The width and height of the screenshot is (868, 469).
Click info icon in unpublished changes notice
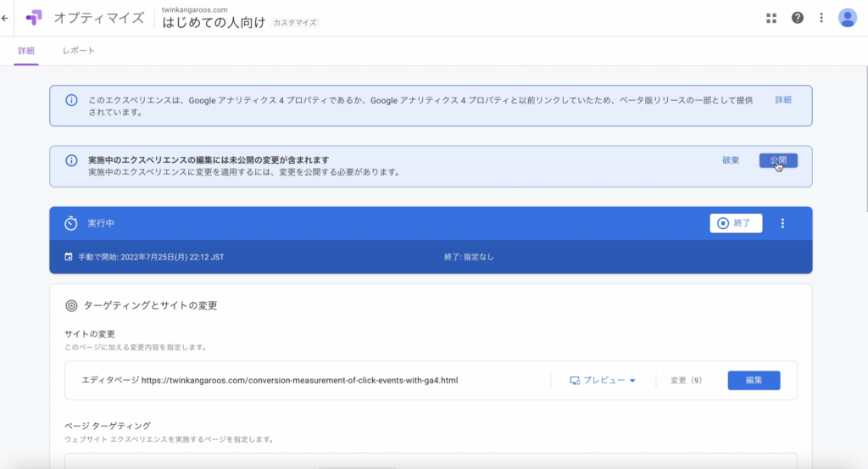coord(71,160)
